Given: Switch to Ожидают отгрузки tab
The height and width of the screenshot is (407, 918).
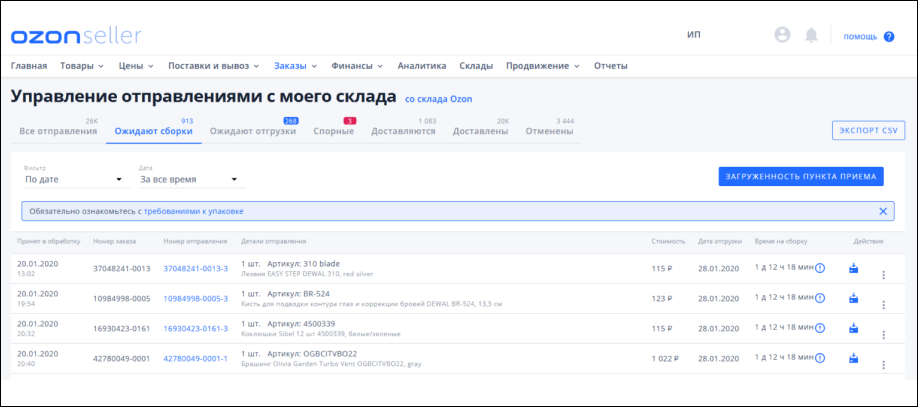Looking at the screenshot, I should 253,131.
